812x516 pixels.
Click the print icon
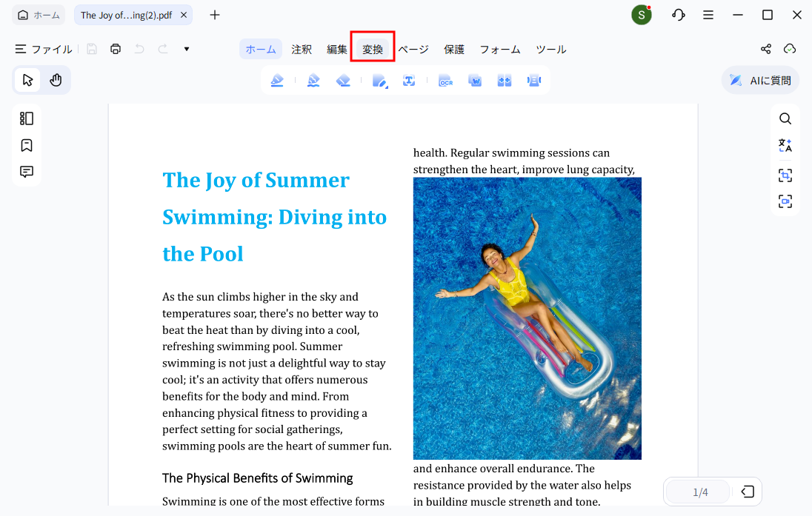click(116, 49)
